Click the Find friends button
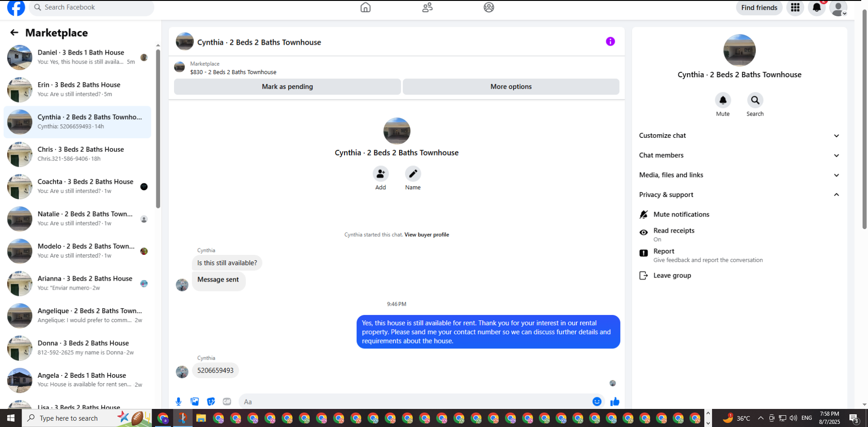The image size is (868, 427). pos(759,8)
